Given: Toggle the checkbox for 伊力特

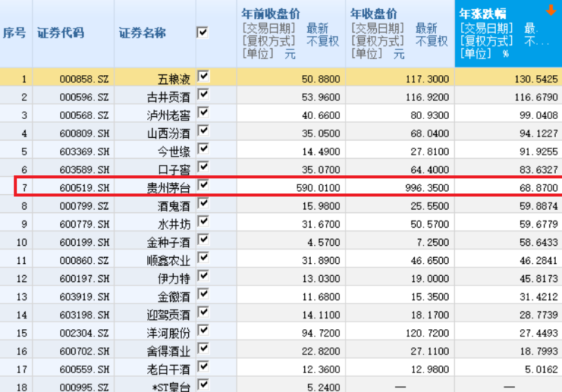Looking at the screenshot, I should 203,276.
